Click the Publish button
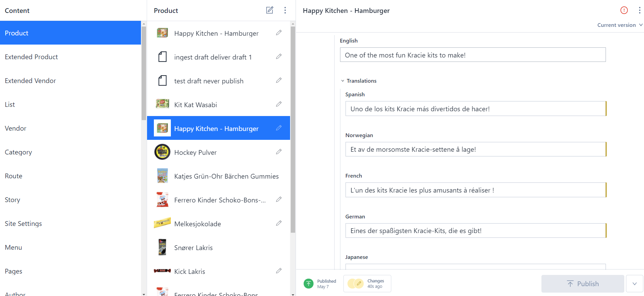 coord(583,284)
